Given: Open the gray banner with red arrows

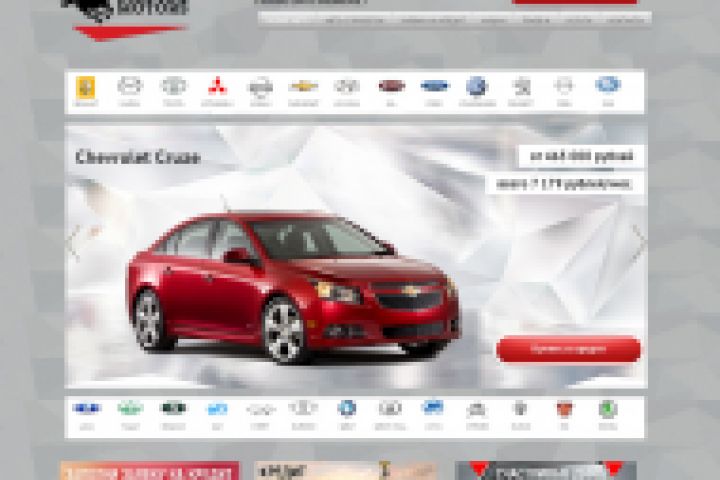Looking at the screenshot, I should pyautogui.click(x=546, y=471).
